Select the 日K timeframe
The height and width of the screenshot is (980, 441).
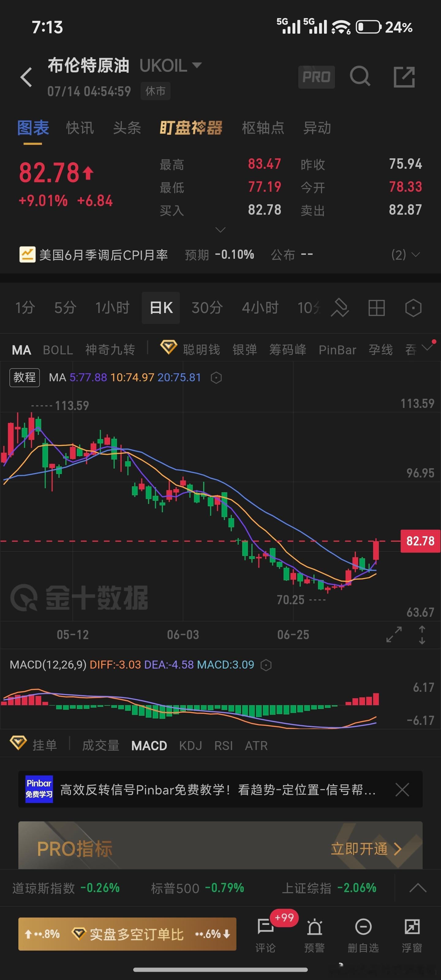tap(161, 308)
